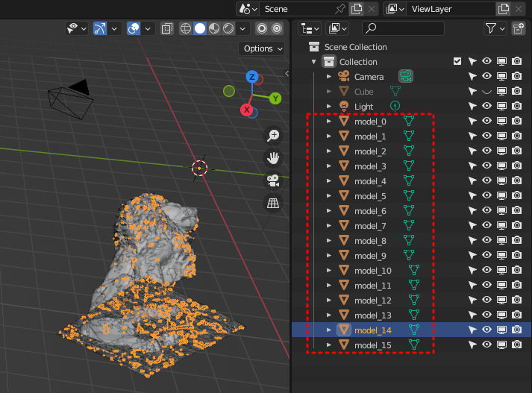
Task: Select model_15 in the outliner
Action: click(x=372, y=345)
